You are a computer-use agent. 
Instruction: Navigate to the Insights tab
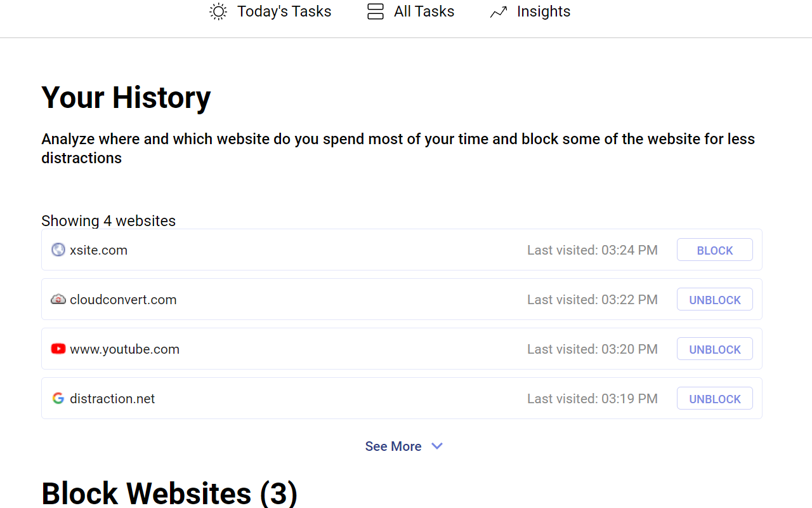click(544, 11)
